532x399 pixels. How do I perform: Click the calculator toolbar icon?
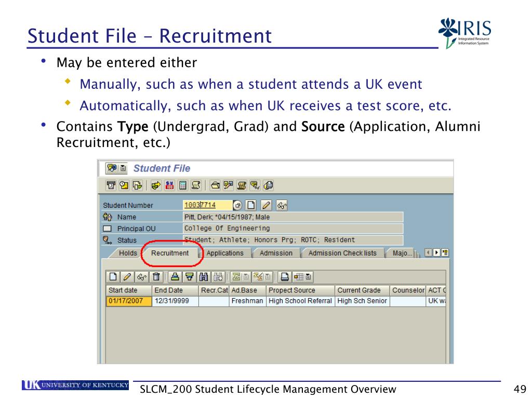[x=182, y=185]
